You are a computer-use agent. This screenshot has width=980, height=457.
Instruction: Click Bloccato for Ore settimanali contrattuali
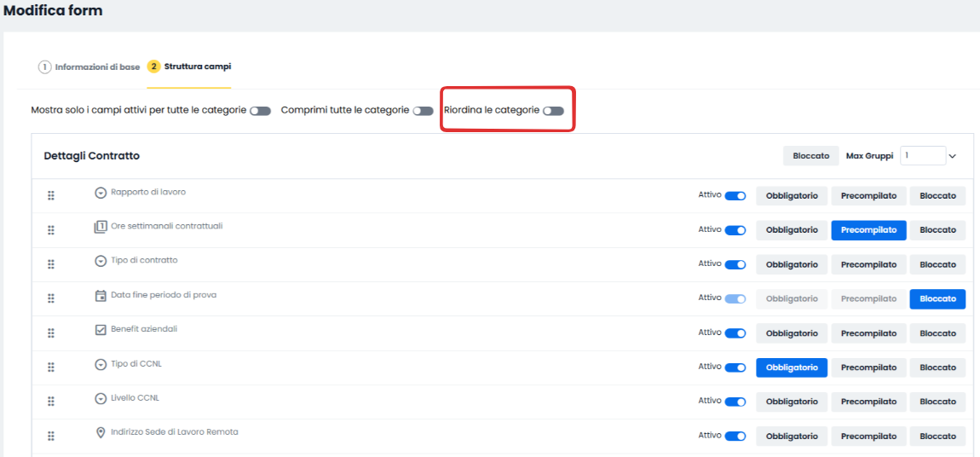937,230
